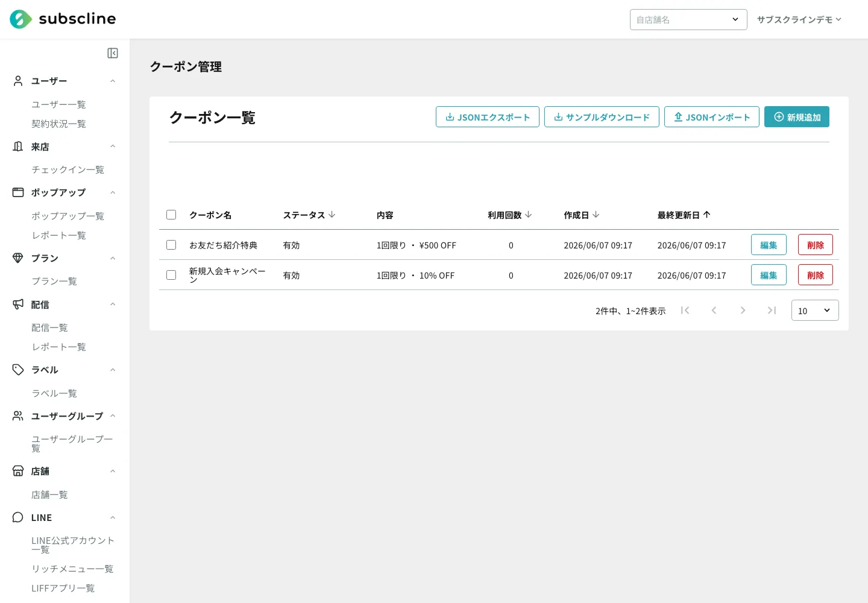Click the プラン diamond icon
The width and height of the screenshot is (868, 603).
18,258
